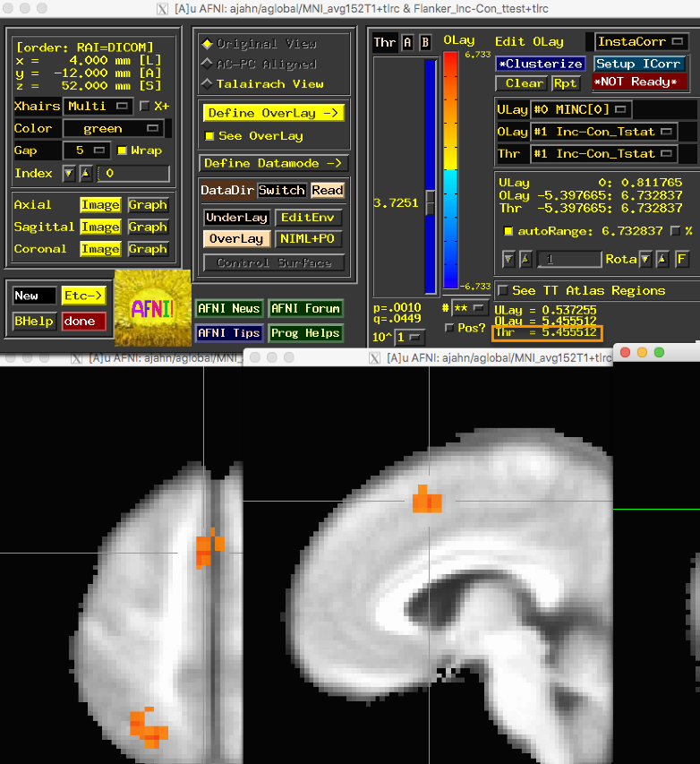
Task: Open AFNI News link
Action: coord(229,308)
